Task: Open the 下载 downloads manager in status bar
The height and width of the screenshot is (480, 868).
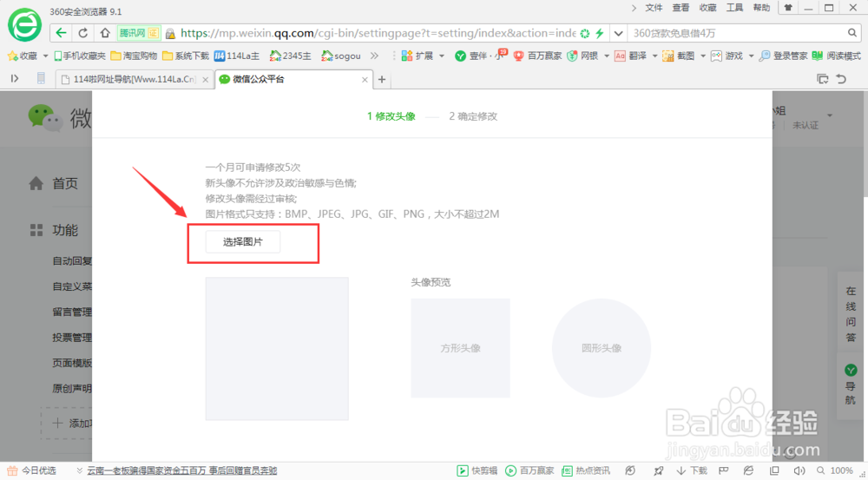Action: click(x=692, y=470)
